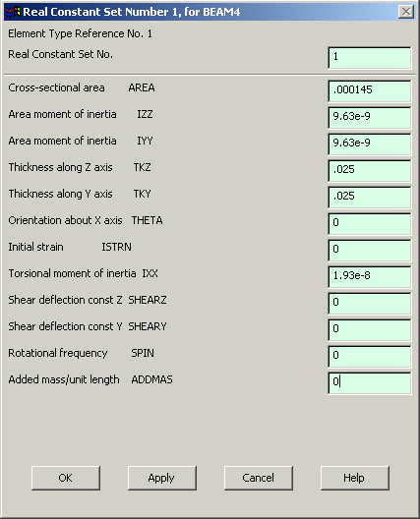Image resolution: width=420 pixels, height=519 pixels.
Task: Select the Rotational frequency SPIN field
Action: coord(369,356)
